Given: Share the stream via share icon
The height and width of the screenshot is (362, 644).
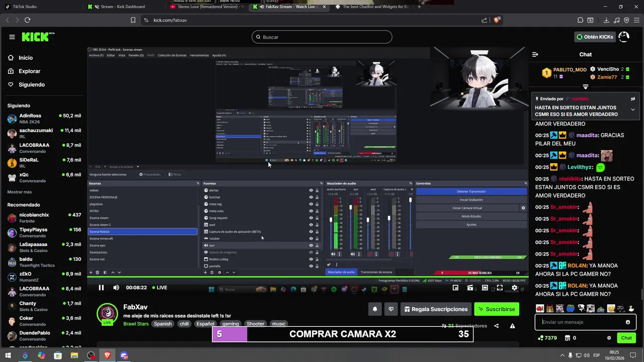Looking at the screenshot, I should click(497, 326).
